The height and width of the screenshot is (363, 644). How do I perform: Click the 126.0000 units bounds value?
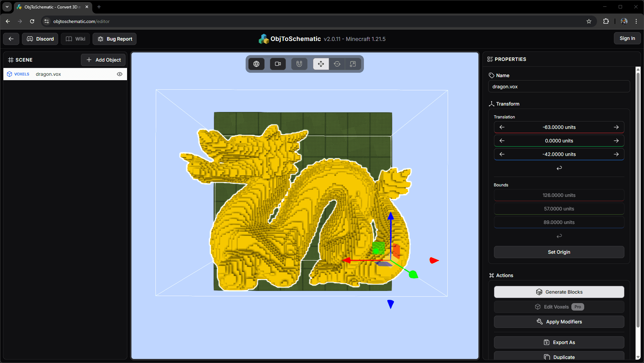click(x=559, y=195)
